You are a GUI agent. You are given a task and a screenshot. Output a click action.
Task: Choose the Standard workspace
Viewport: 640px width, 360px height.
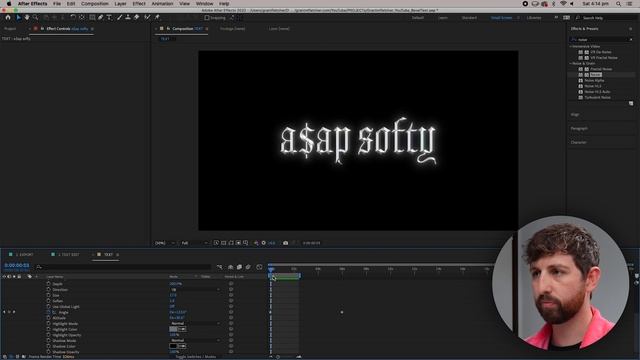[x=469, y=18]
